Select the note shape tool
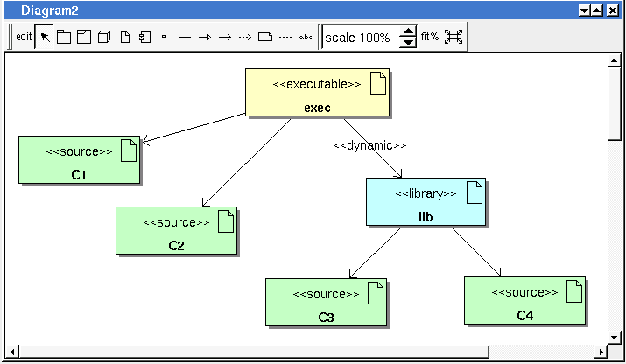 (265, 37)
